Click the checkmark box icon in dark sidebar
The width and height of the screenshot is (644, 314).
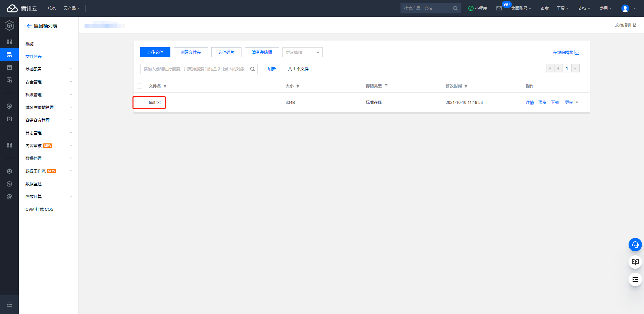(9, 119)
